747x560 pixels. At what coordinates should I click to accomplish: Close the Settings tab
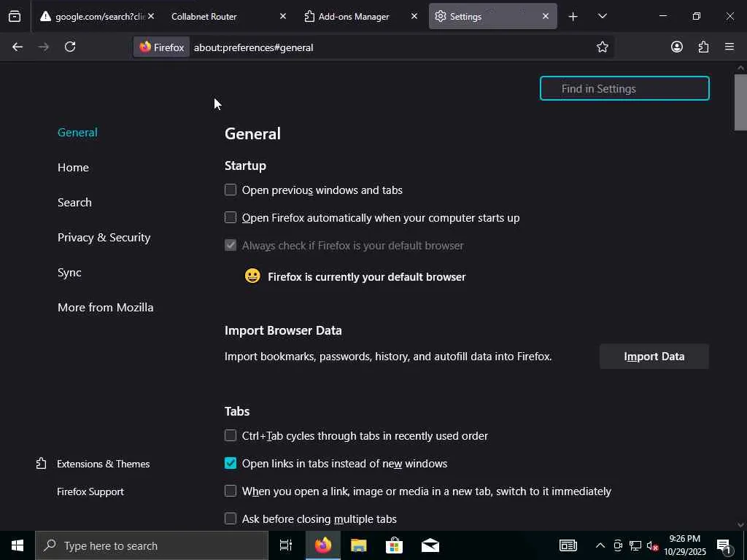546,16
